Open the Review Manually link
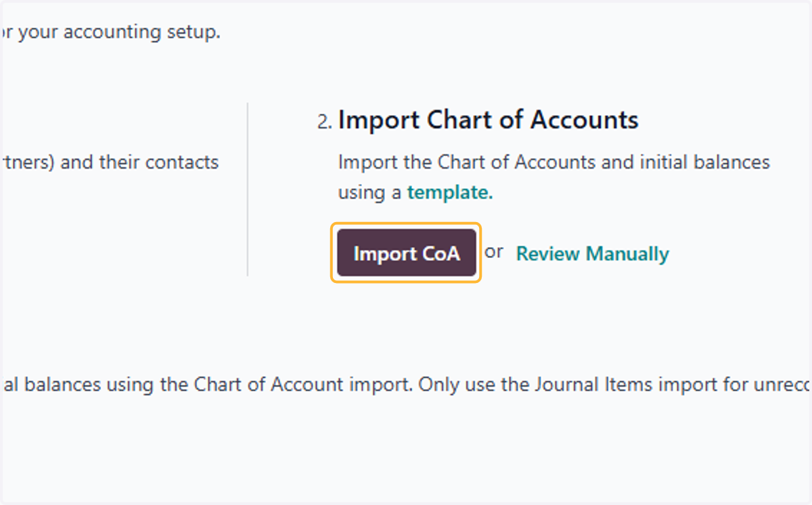The width and height of the screenshot is (812, 505). pyautogui.click(x=592, y=254)
